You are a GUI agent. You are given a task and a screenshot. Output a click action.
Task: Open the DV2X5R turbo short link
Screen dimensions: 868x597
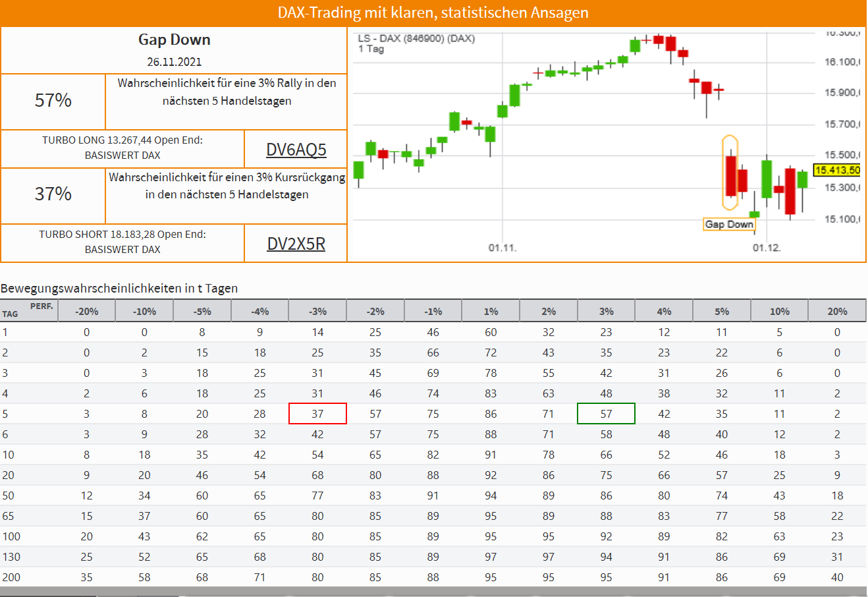pos(296,244)
